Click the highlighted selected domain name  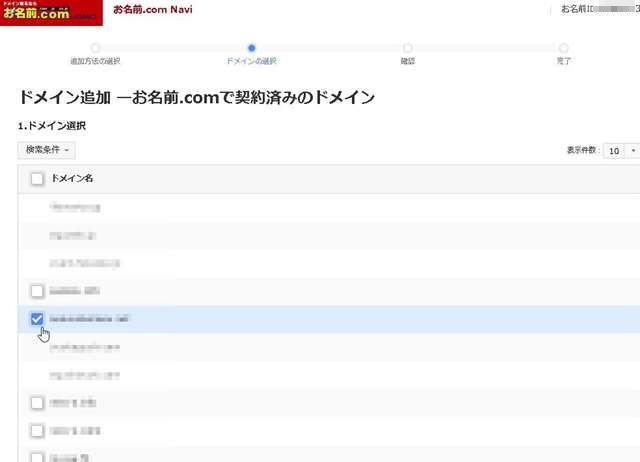coord(91,319)
